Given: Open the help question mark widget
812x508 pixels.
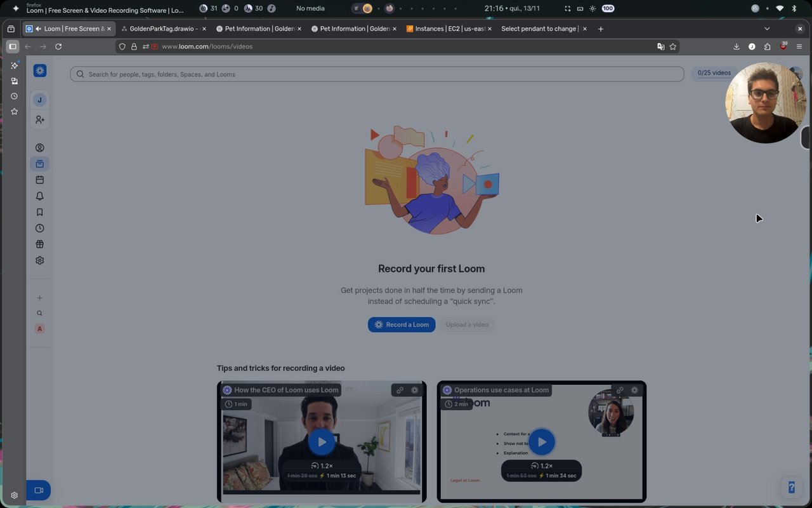Looking at the screenshot, I should coord(791,488).
